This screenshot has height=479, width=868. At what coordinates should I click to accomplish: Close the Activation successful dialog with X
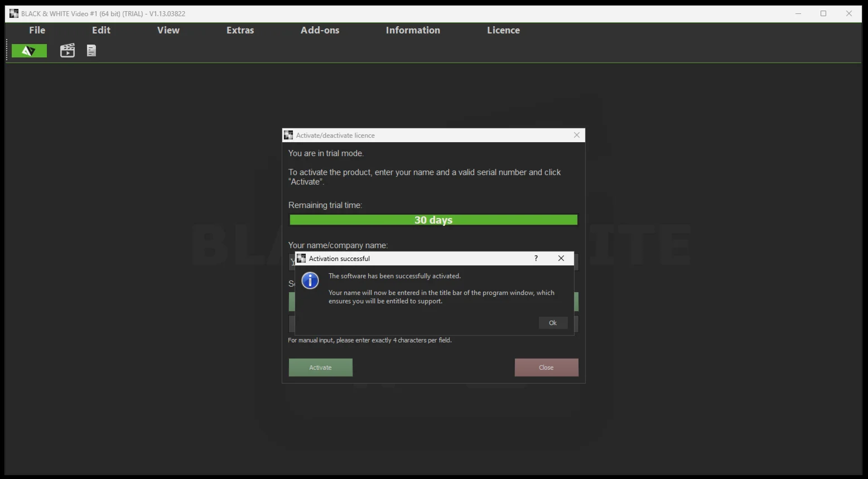[561, 258]
